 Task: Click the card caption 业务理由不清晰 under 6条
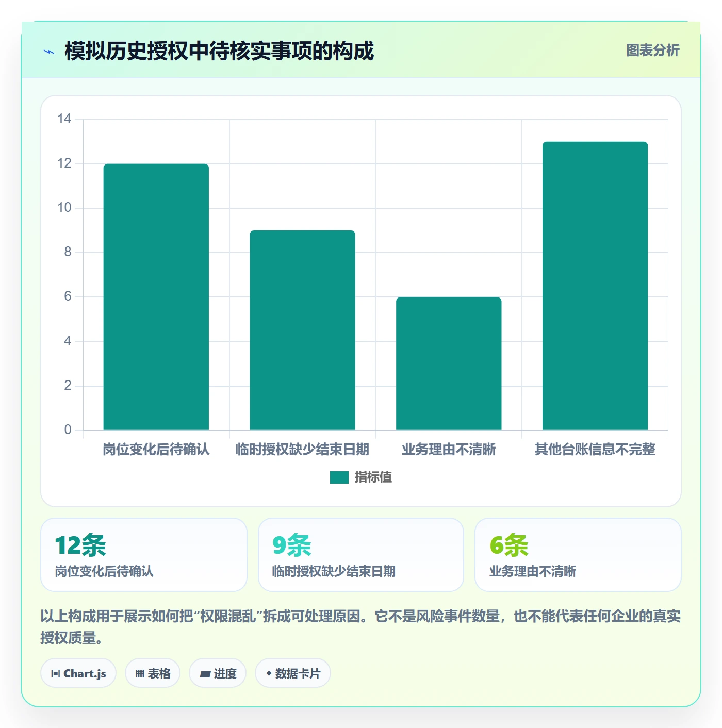(533, 571)
